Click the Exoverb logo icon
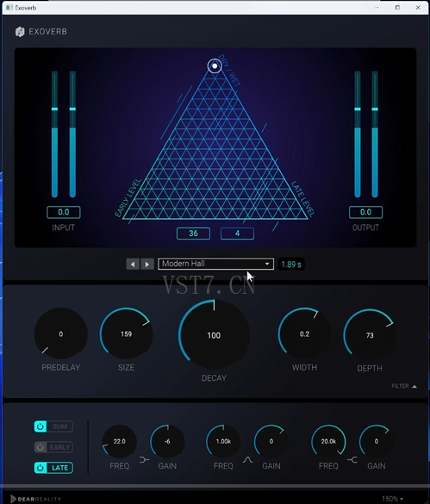 20,32
